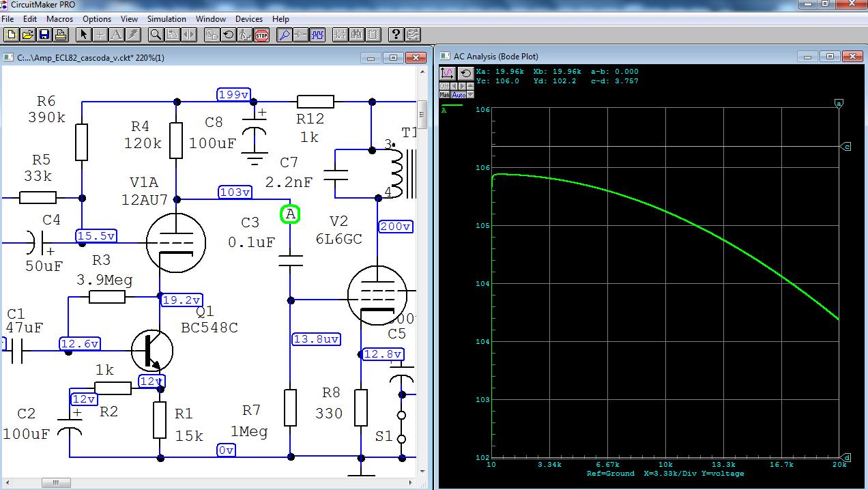This screenshot has height=490, width=868.
Task: Click the BC548C transistor Q1
Action: point(151,350)
